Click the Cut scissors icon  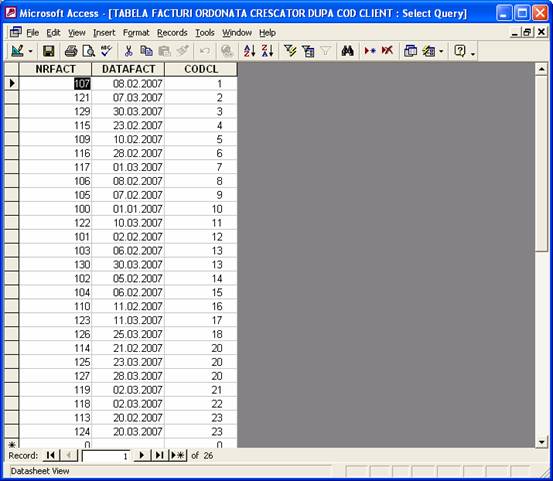tap(128, 51)
